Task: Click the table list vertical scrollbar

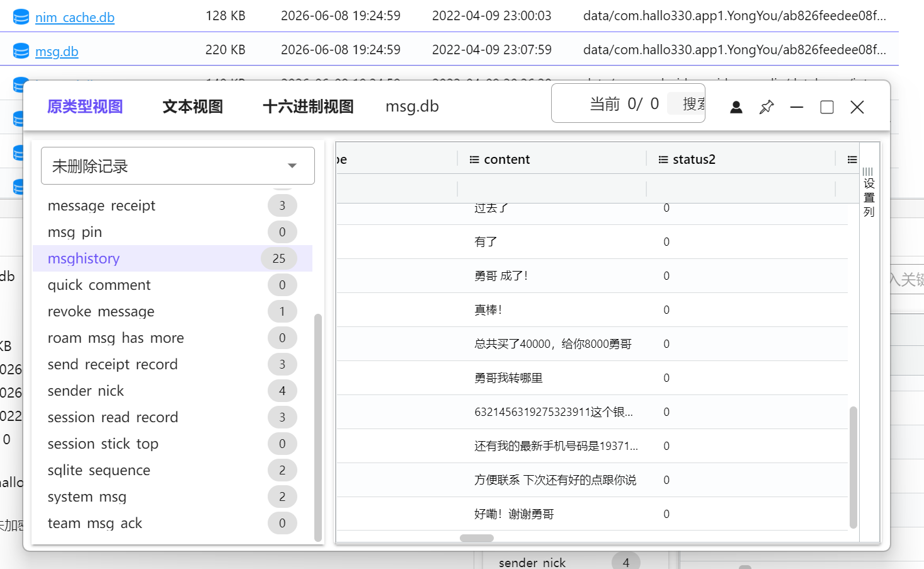Action: click(x=317, y=427)
